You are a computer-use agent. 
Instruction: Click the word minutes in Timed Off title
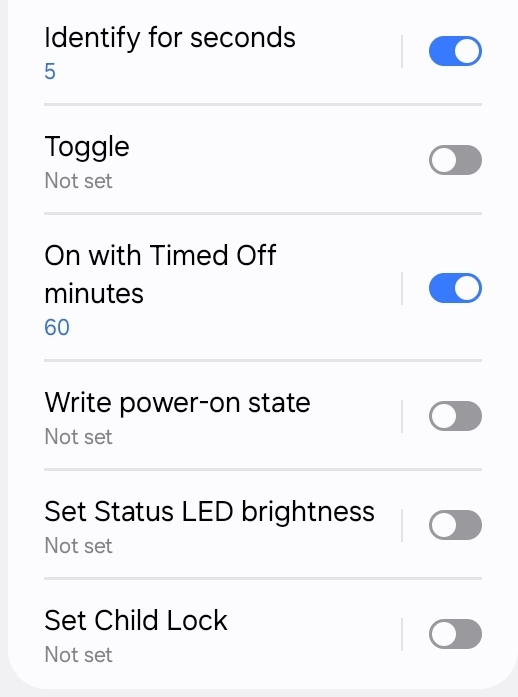pyautogui.click(x=94, y=294)
